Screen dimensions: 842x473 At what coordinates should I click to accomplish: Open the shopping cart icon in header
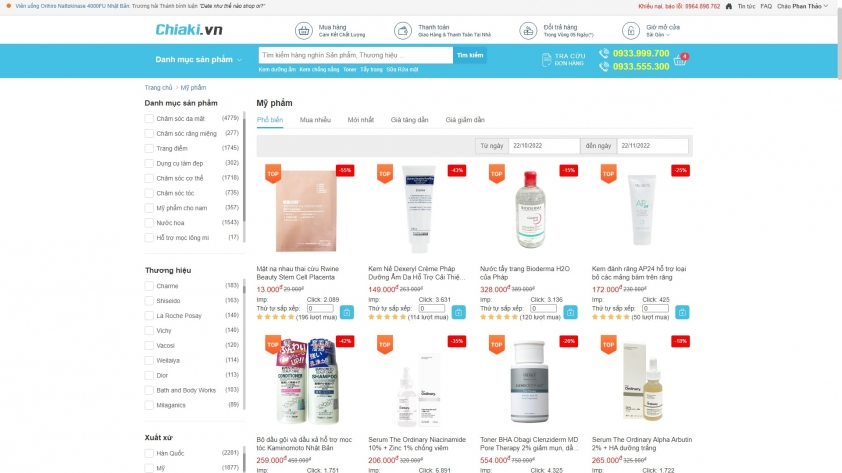(680, 60)
